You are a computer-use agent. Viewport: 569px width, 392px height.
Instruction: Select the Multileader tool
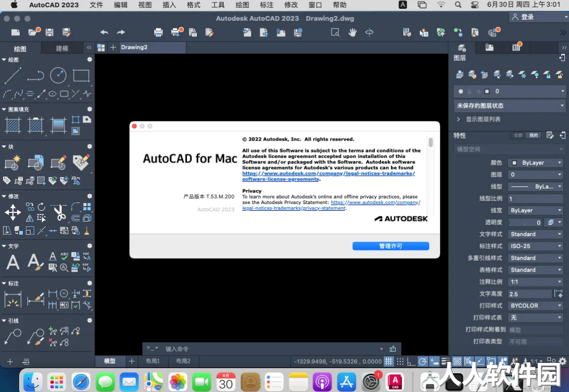click(x=12, y=337)
